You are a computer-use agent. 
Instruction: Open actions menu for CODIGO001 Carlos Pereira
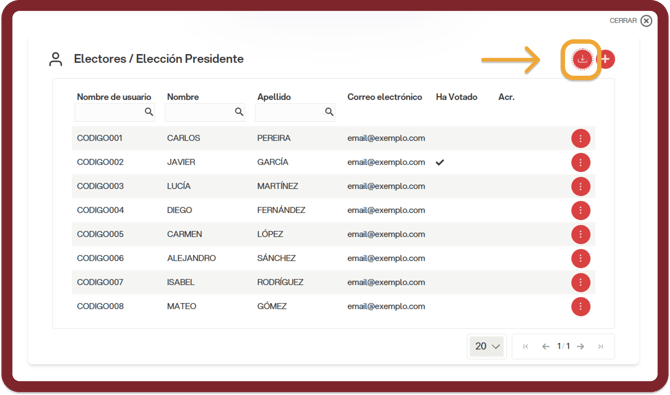[x=581, y=139]
